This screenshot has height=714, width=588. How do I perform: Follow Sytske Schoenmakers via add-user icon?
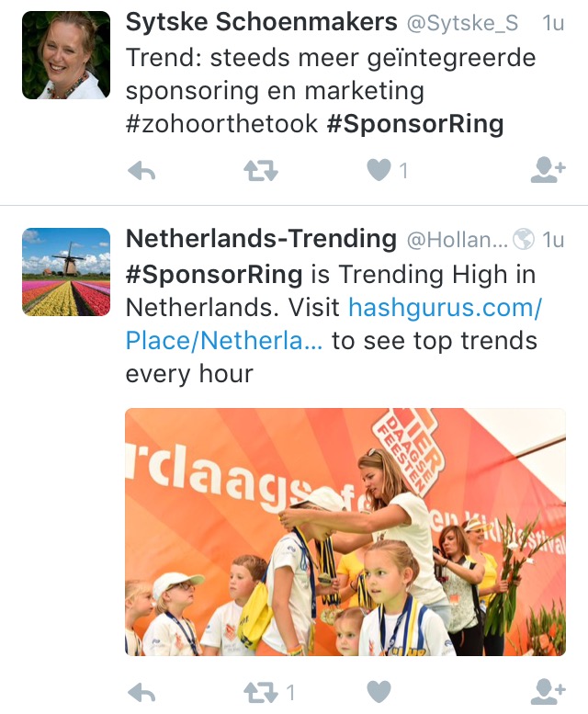[548, 170]
